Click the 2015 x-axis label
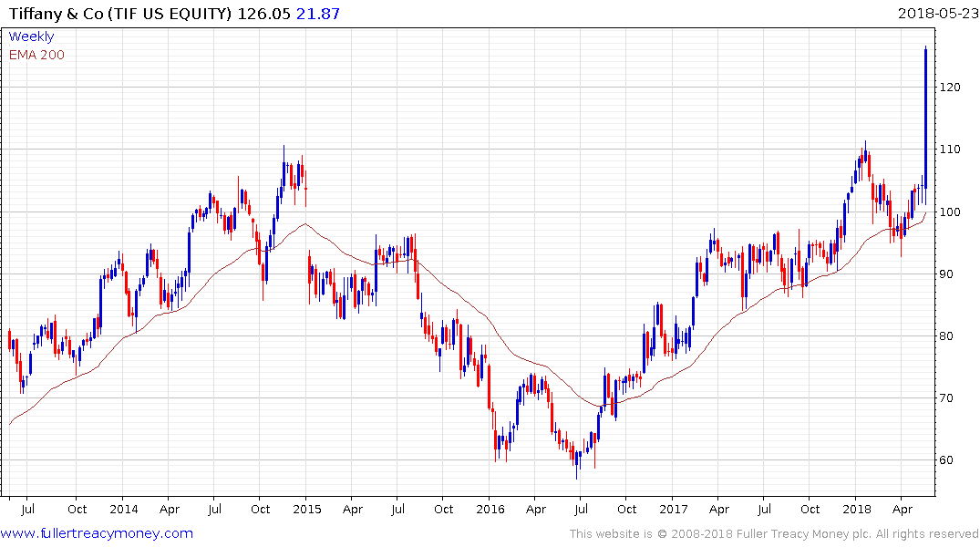Viewport: 980px width, 547px height. (x=307, y=509)
